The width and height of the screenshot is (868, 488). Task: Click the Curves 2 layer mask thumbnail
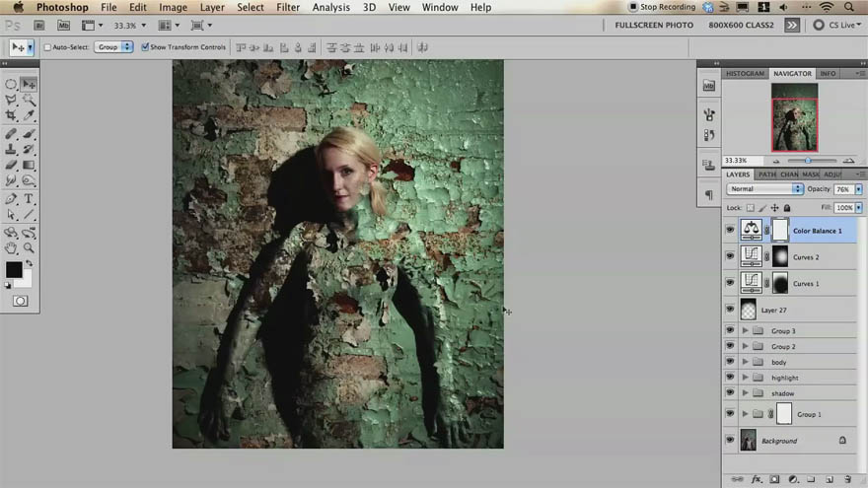(780, 256)
